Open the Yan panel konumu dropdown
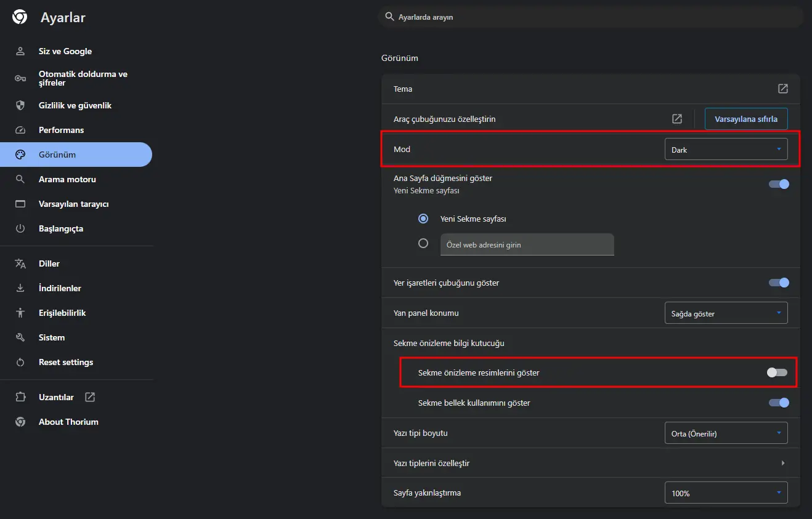The width and height of the screenshot is (812, 519). [726, 313]
